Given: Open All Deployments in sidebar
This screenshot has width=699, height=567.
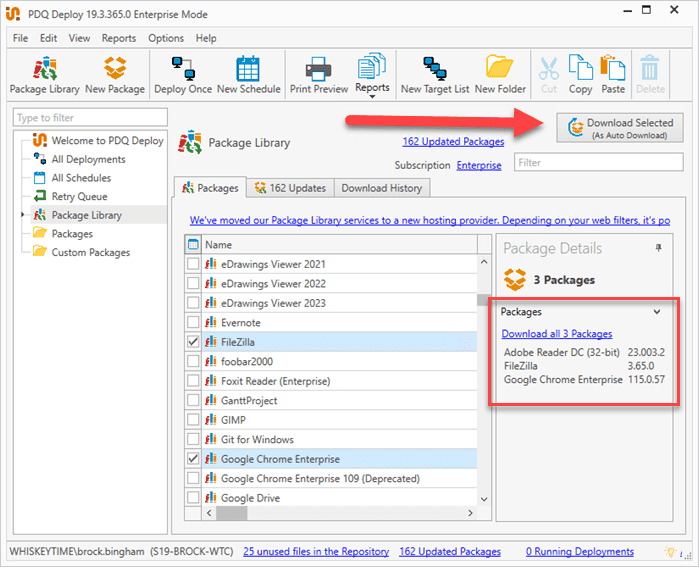Looking at the screenshot, I should coord(79,159).
